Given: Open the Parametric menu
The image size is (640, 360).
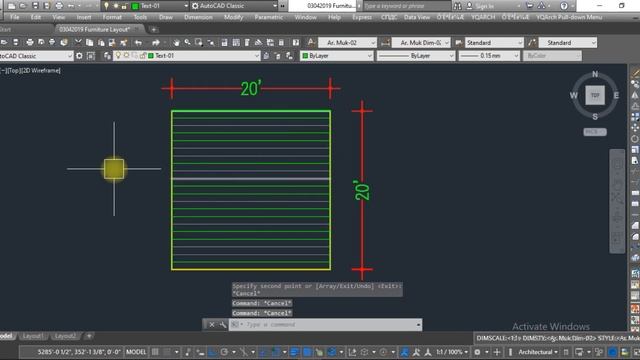Looking at the screenshot, I should tap(269, 17).
